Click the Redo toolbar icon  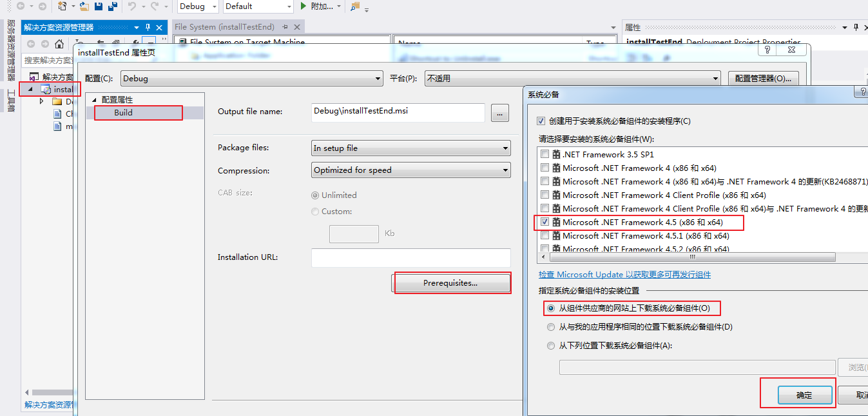click(x=155, y=6)
